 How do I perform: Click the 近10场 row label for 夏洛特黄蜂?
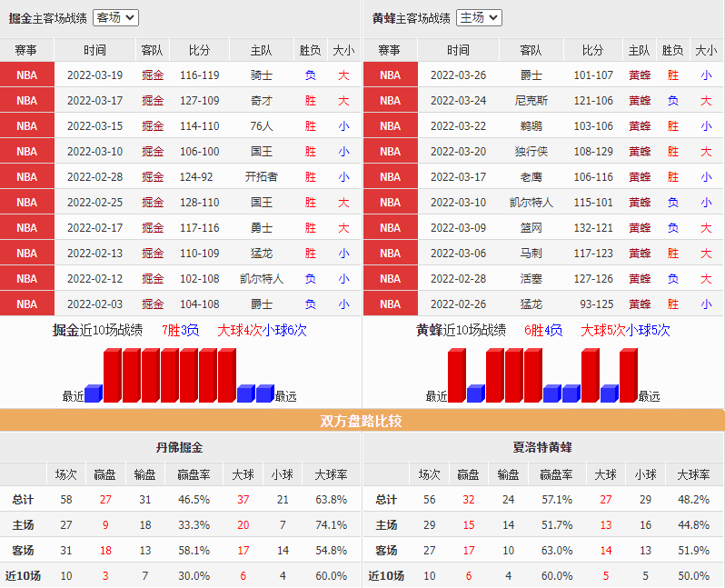[386, 576]
